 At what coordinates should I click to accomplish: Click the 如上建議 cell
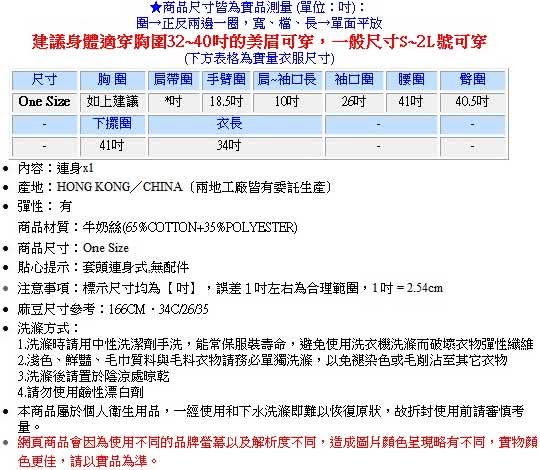(112, 102)
